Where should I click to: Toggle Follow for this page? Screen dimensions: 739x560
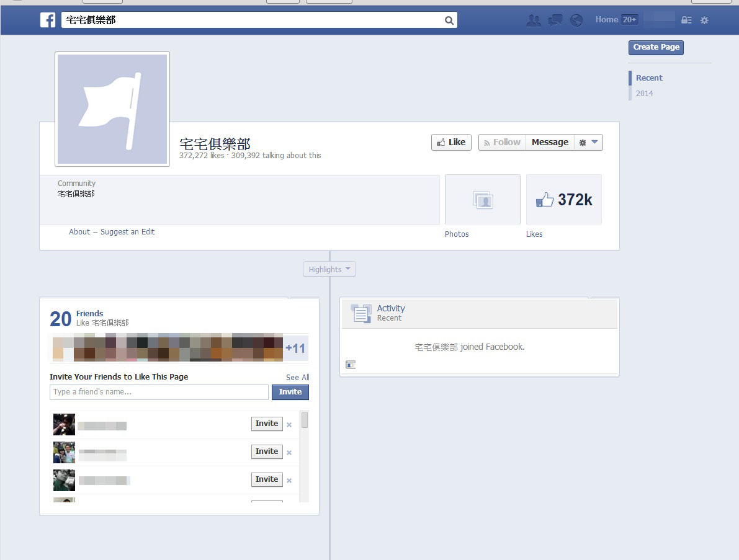[502, 142]
